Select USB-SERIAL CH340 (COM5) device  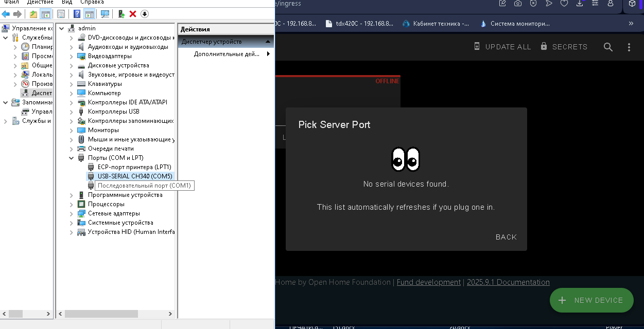[x=134, y=176]
